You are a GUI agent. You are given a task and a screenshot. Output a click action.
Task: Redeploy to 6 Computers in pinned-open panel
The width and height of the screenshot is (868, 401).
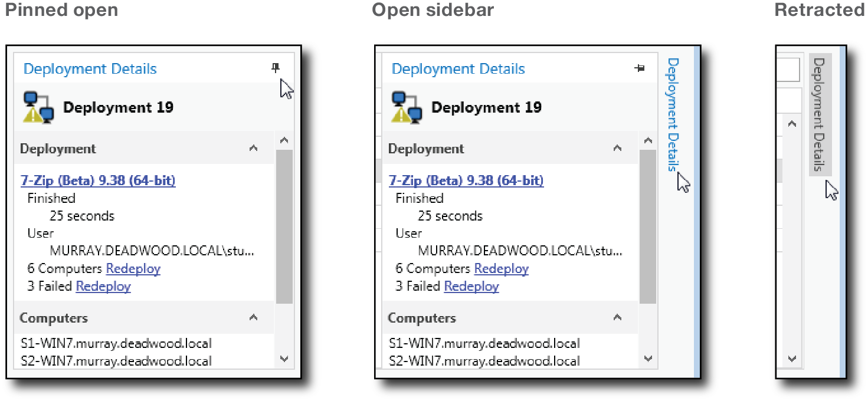click(x=133, y=269)
